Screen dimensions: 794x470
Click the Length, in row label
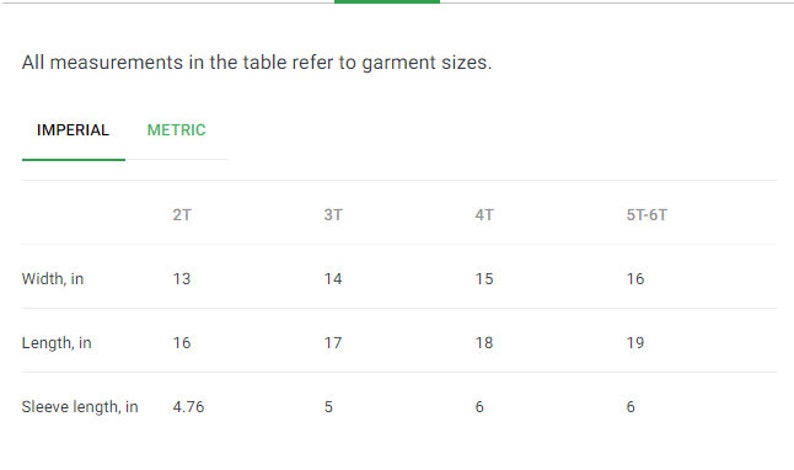point(56,343)
